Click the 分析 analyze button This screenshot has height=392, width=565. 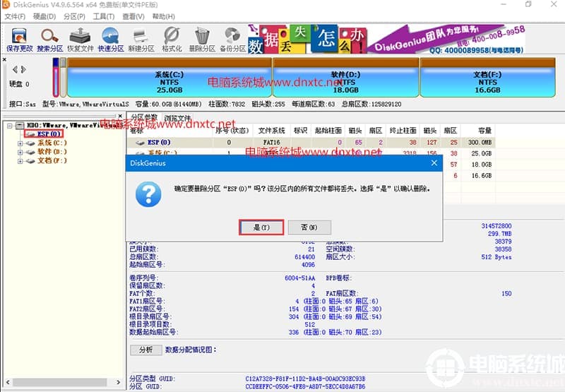(x=146, y=350)
